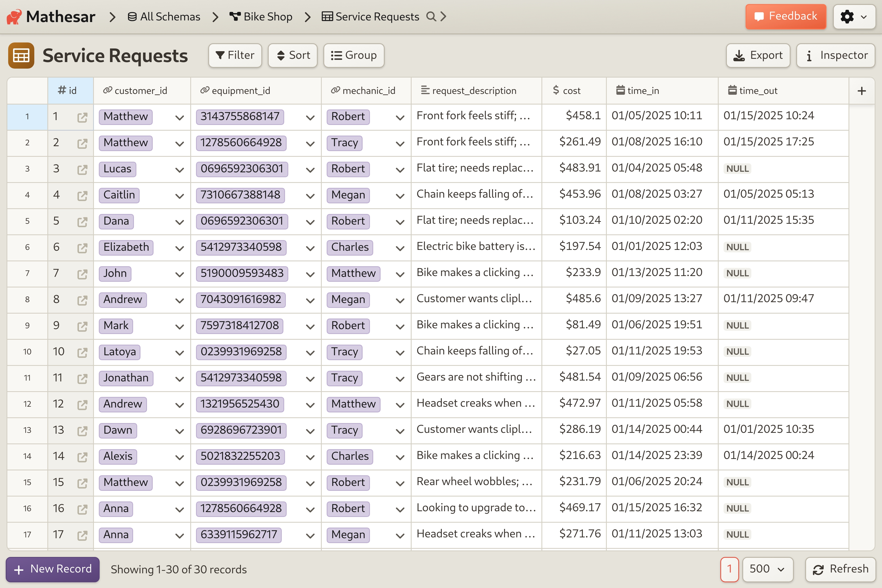Create a New Record
Screen dimensions: 882x588
coord(53,569)
